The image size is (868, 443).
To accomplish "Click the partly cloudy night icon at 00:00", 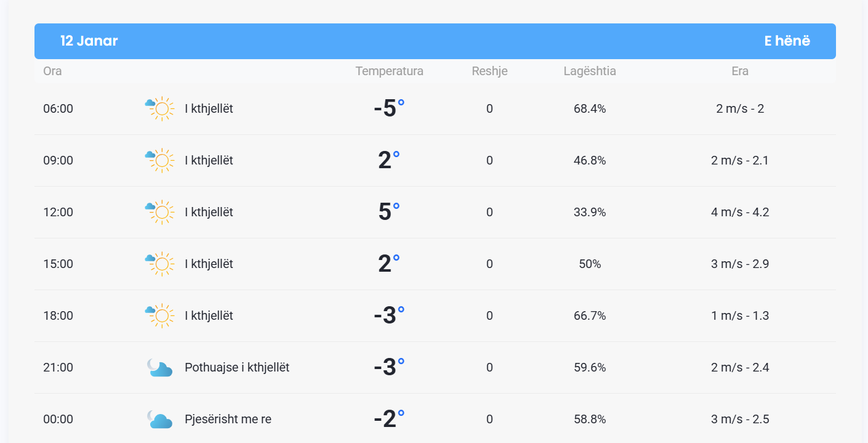I will click(159, 419).
